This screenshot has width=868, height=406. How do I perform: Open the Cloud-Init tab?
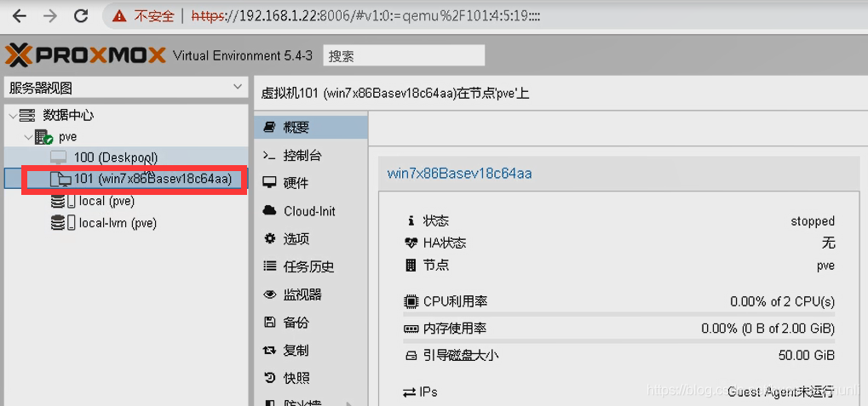point(311,211)
